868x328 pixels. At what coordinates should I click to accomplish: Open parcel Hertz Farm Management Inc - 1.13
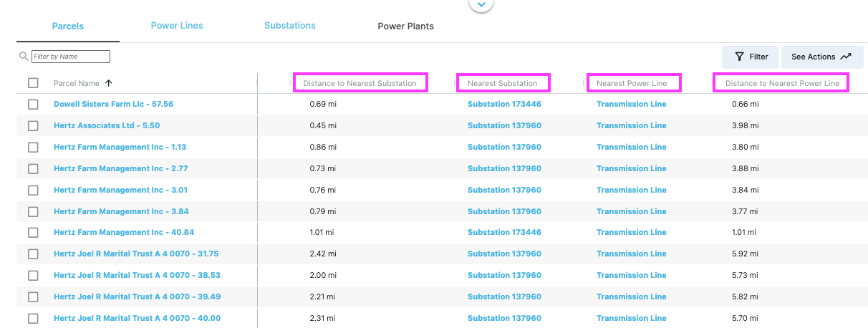click(x=120, y=148)
